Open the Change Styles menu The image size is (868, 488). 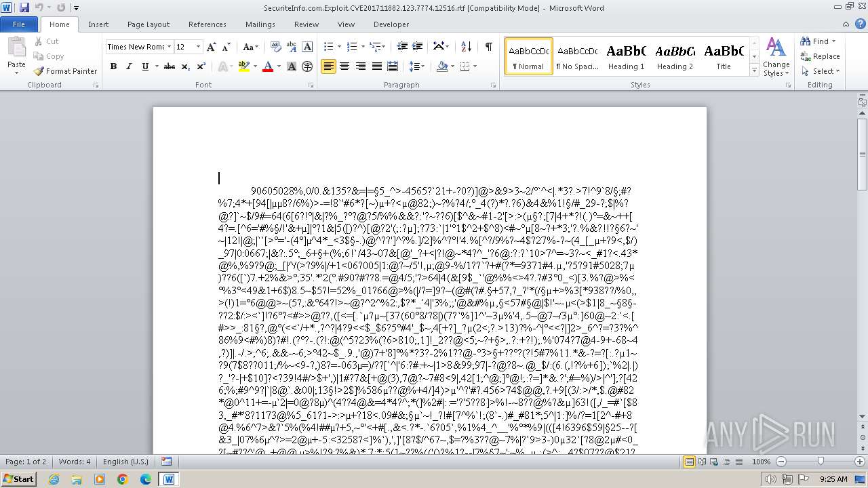click(x=776, y=58)
